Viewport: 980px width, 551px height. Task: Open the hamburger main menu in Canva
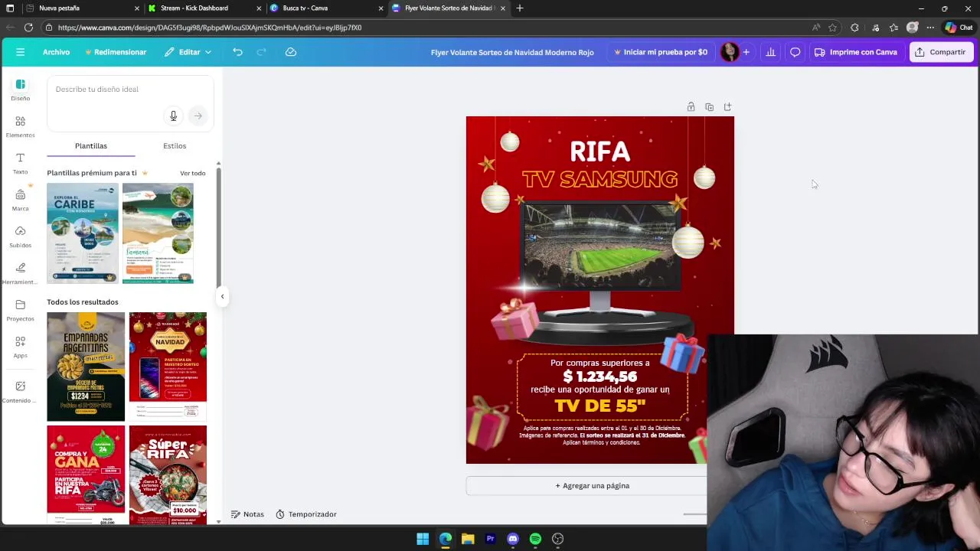tap(20, 52)
